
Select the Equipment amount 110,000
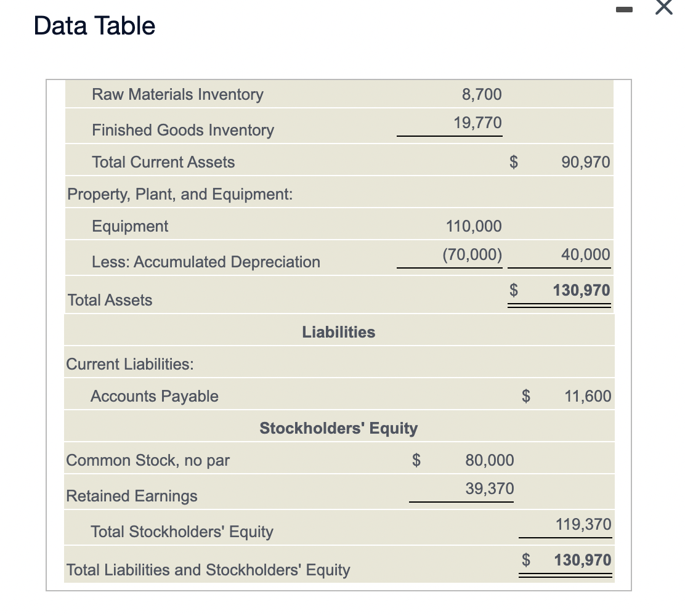[473, 225]
